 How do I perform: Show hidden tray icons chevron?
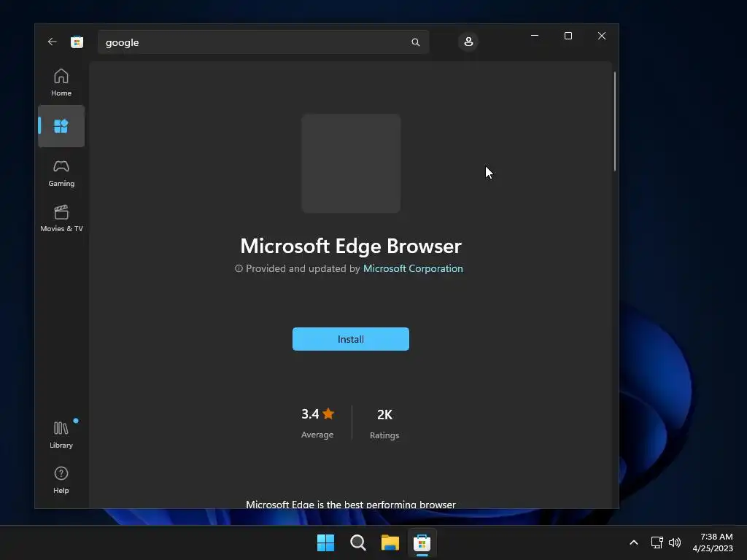pos(634,542)
